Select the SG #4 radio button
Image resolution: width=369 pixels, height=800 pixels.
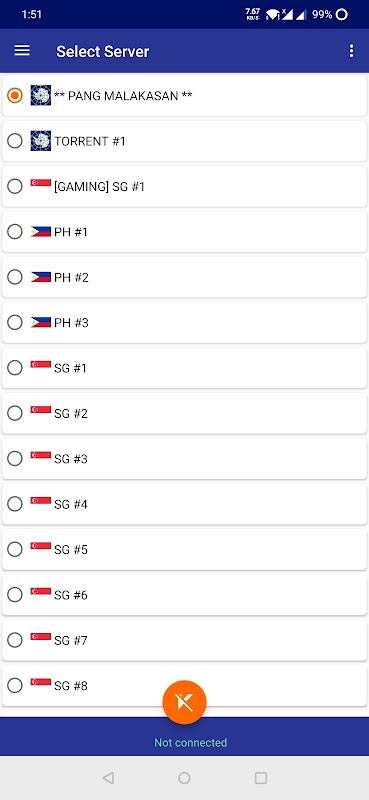(15, 504)
